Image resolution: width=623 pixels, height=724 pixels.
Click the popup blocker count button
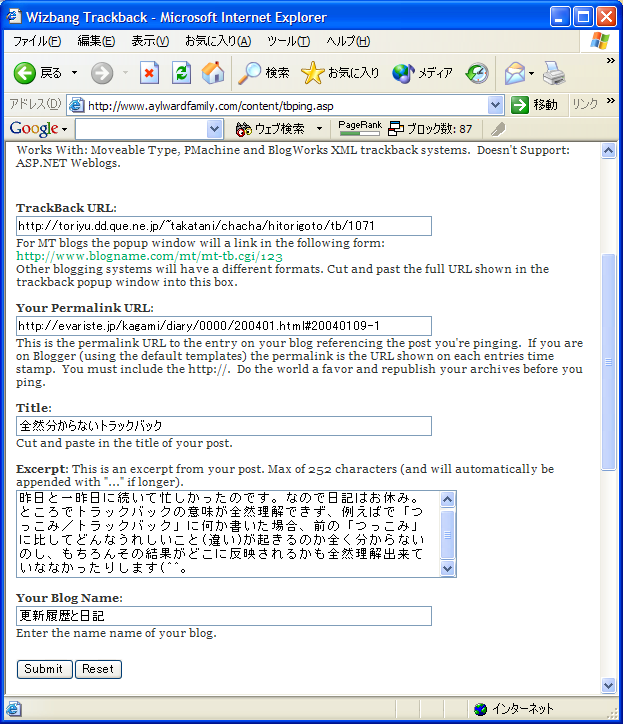[430, 129]
